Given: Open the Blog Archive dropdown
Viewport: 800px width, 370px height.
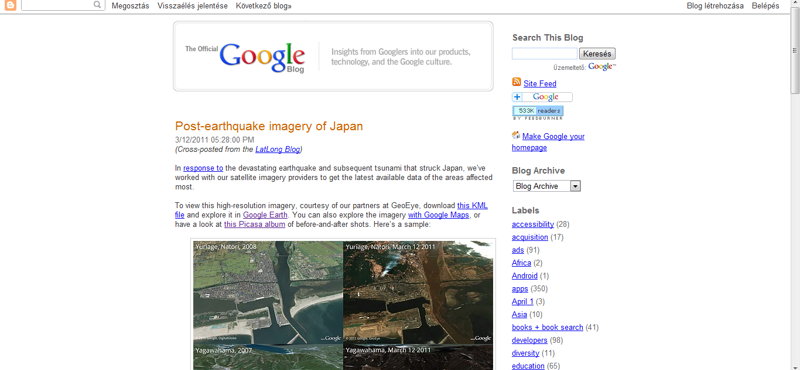Looking at the screenshot, I should click(546, 186).
